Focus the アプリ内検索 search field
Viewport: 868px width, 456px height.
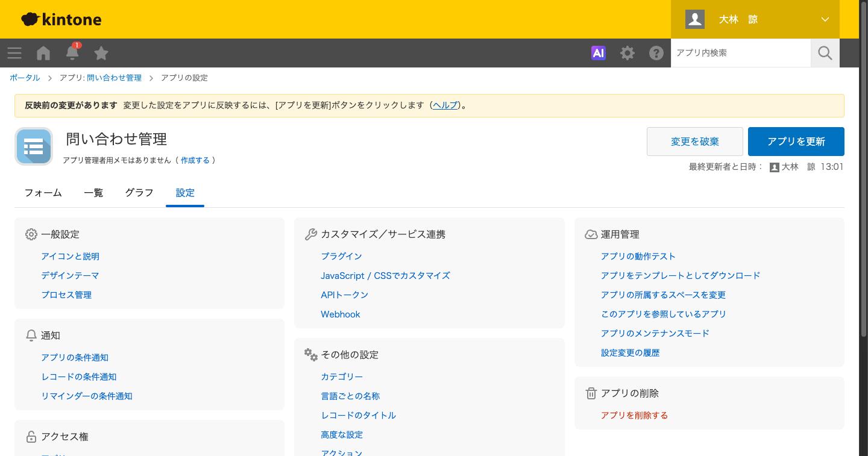[741, 53]
